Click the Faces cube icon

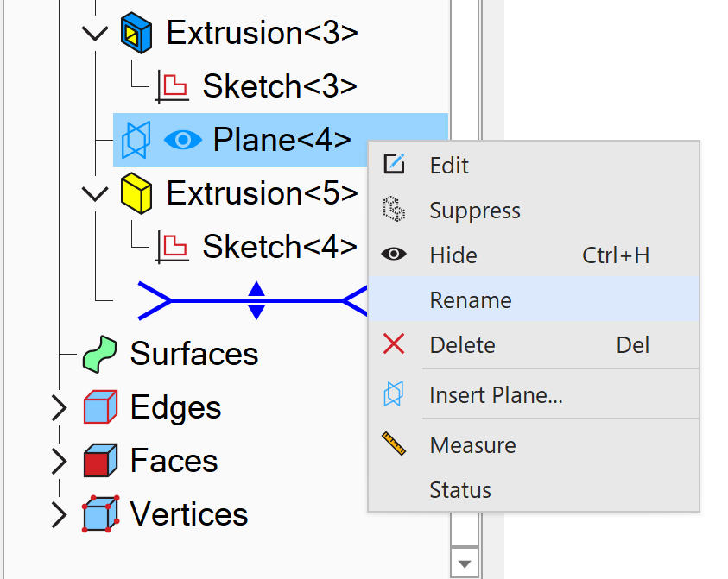(100, 461)
